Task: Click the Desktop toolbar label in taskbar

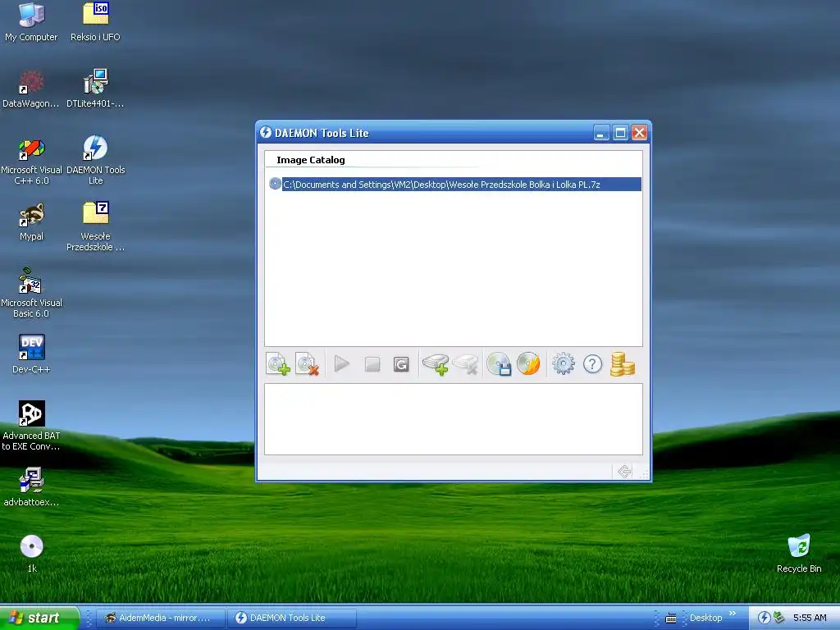Action: coord(705,618)
